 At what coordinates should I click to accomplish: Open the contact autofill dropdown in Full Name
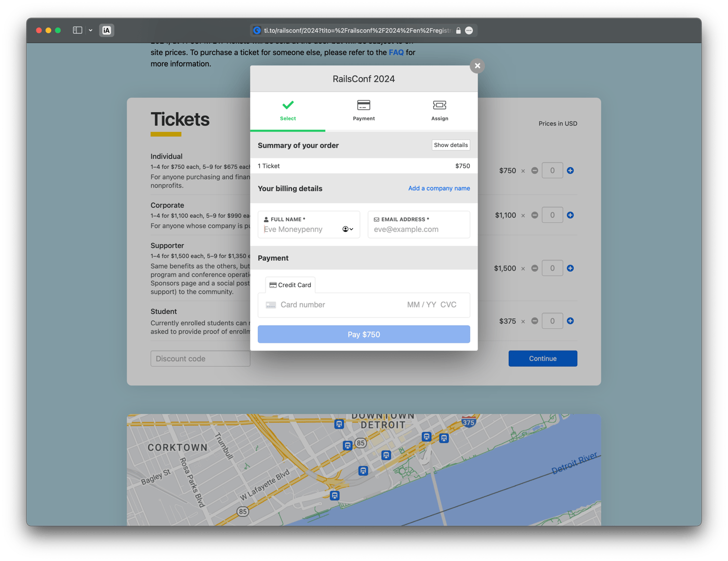click(x=348, y=229)
